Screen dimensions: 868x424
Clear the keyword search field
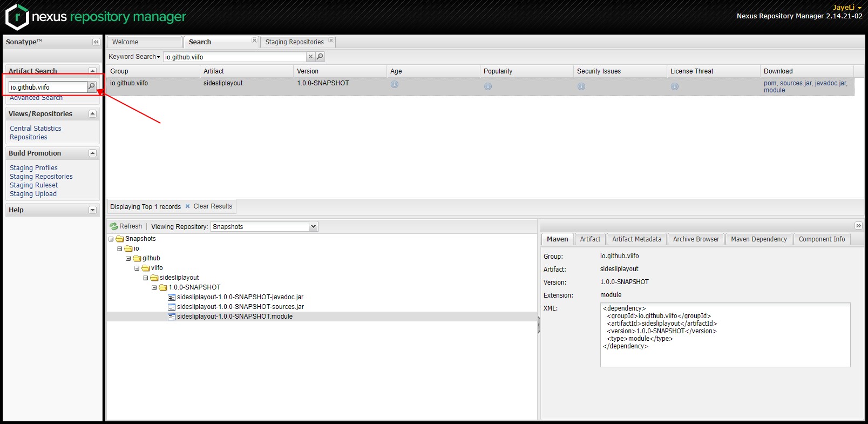[310, 57]
